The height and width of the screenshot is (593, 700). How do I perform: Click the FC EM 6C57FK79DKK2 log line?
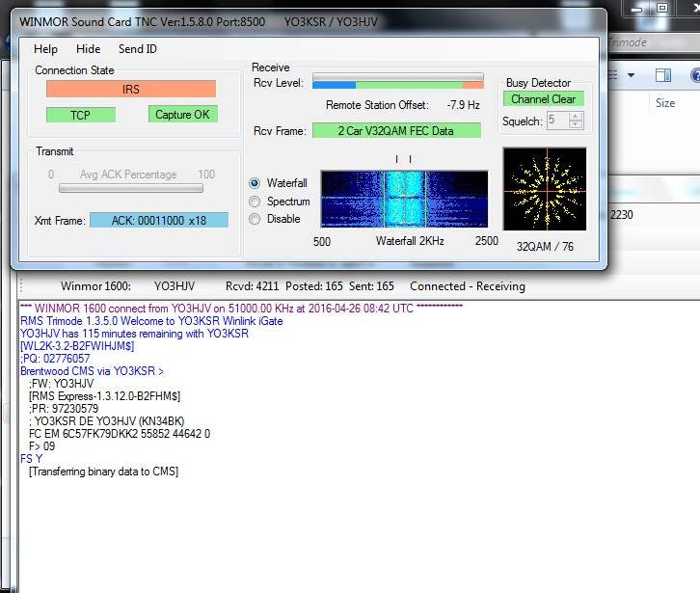pos(120,434)
